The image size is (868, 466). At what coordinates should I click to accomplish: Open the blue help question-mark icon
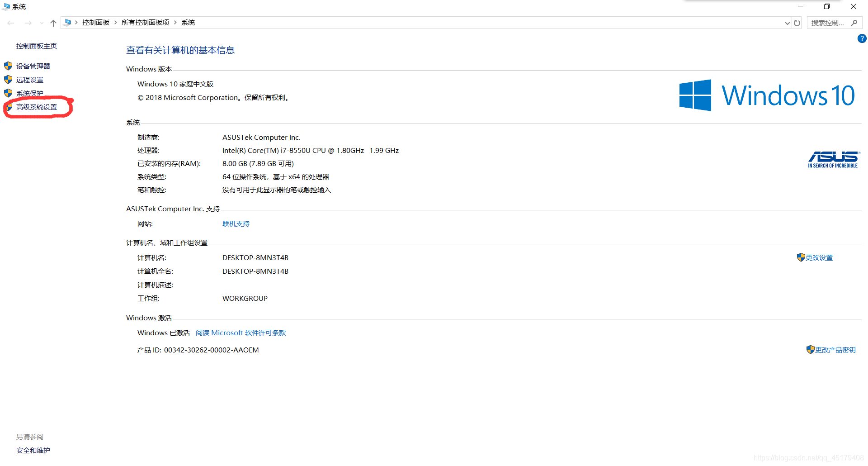[x=862, y=39]
